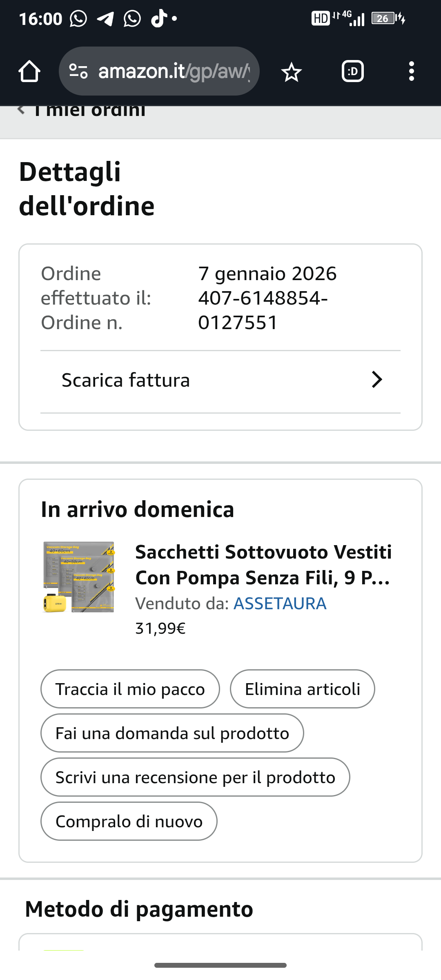The image size is (441, 980).
Task: Tap Traccia il mio pacco button
Action: pos(130,689)
